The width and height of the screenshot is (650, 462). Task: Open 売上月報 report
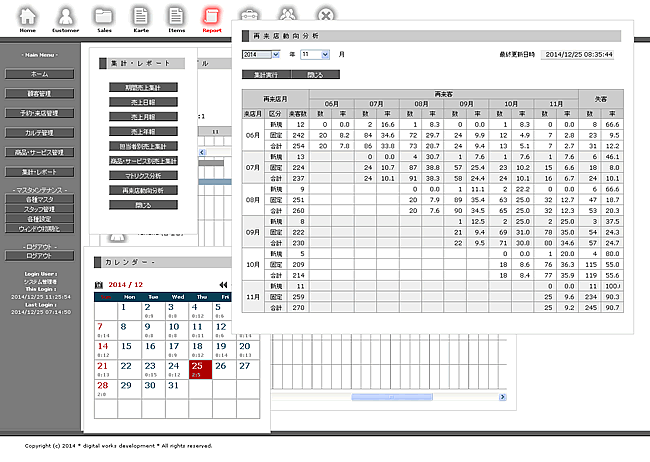(x=143, y=117)
